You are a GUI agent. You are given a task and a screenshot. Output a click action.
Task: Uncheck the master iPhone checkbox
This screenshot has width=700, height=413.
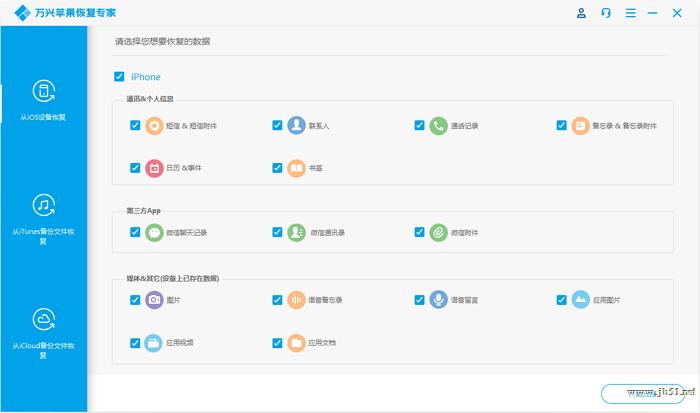[x=119, y=76]
